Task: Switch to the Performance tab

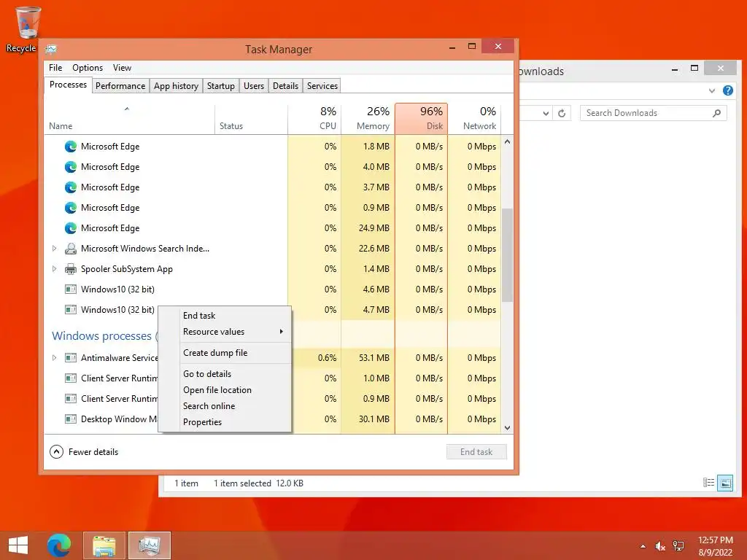Action: [x=120, y=86]
